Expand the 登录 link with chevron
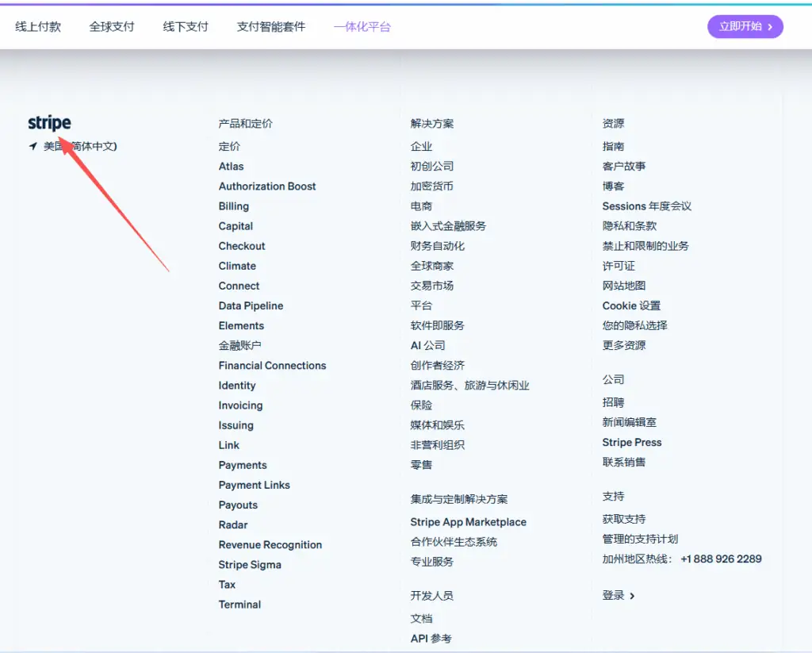Viewport: 812px width, 653px height. pos(619,595)
